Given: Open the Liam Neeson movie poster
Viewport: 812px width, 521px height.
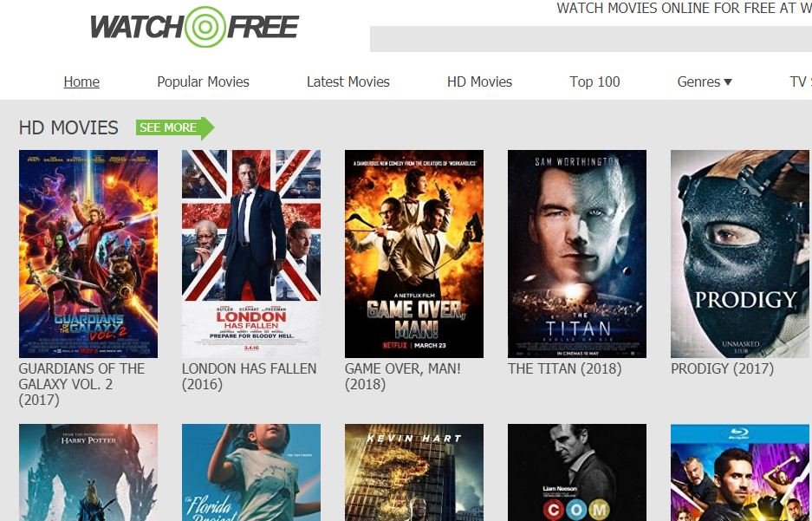Looking at the screenshot, I should 577,472.
